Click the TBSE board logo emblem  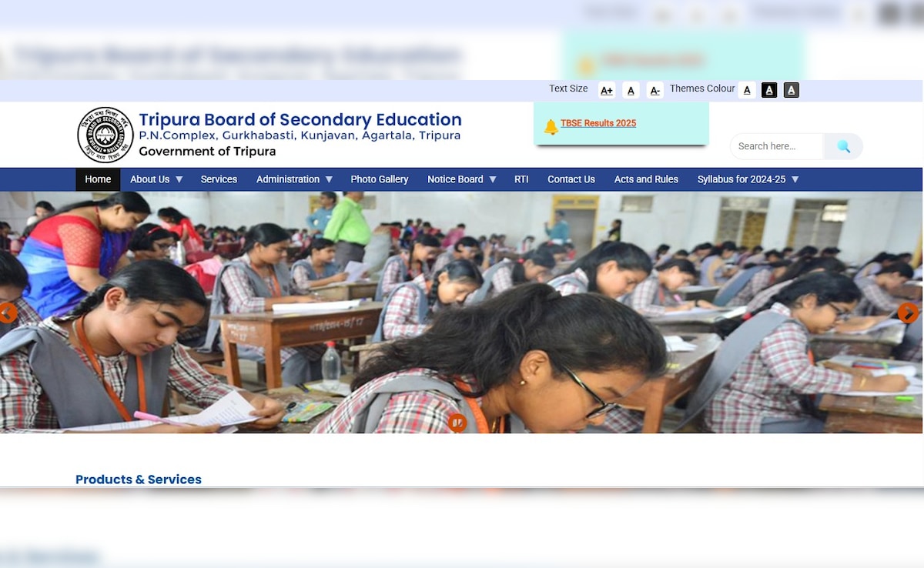(105, 135)
